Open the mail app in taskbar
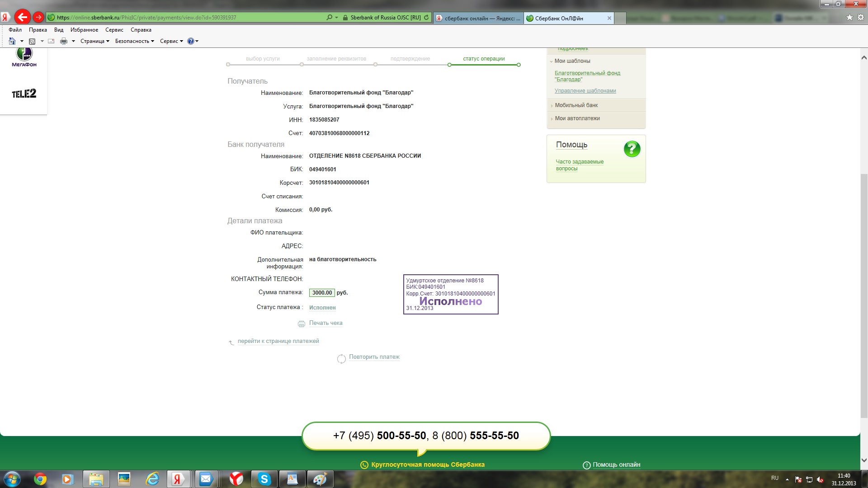Image resolution: width=868 pixels, height=488 pixels. [x=206, y=479]
